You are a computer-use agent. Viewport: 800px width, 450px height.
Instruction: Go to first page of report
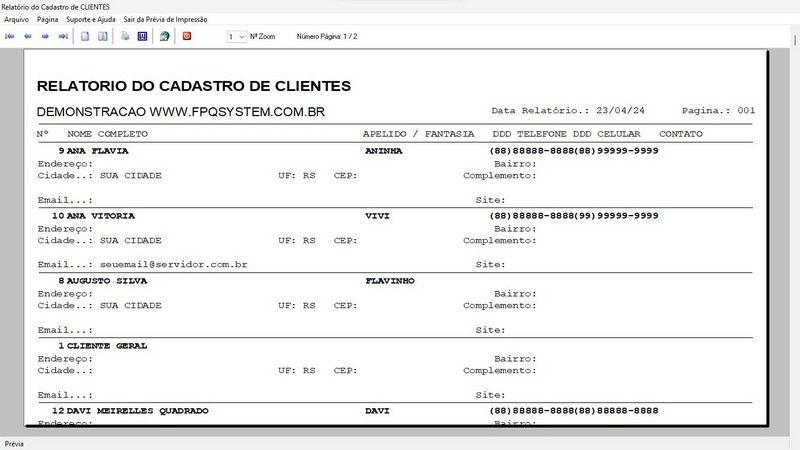pyautogui.click(x=11, y=36)
